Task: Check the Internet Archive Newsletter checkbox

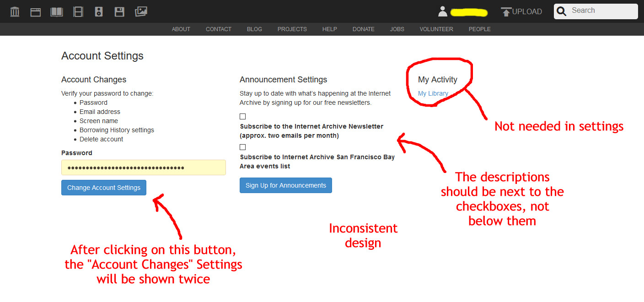Action: click(243, 116)
